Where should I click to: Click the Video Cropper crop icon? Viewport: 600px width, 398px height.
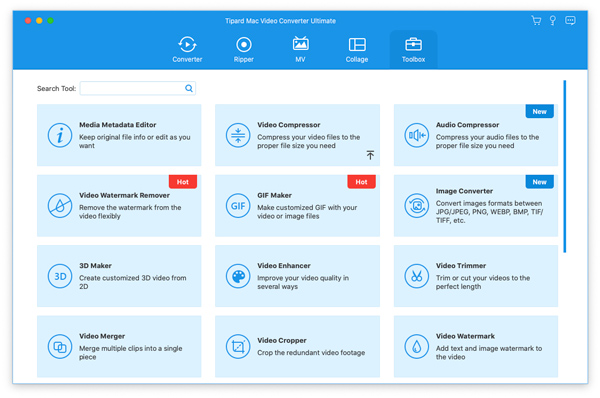click(238, 346)
